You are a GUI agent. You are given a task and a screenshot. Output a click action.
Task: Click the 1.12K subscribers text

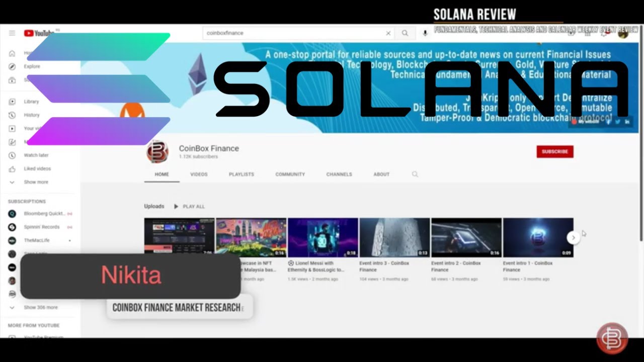(198, 157)
